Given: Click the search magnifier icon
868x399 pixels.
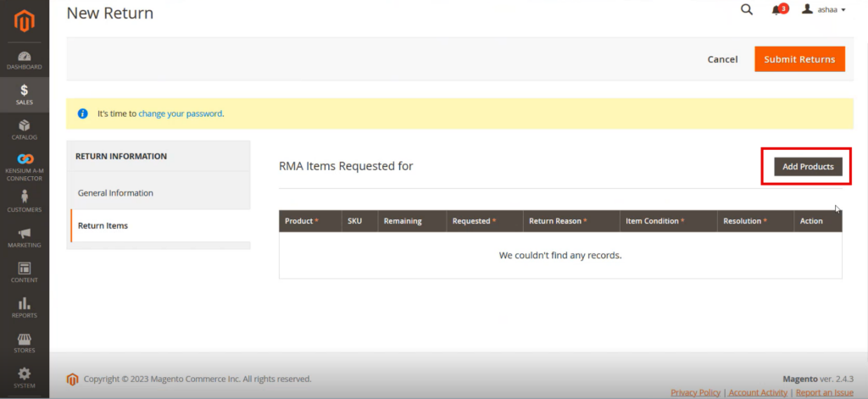Looking at the screenshot, I should pyautogui.click(x=747, y=9).
